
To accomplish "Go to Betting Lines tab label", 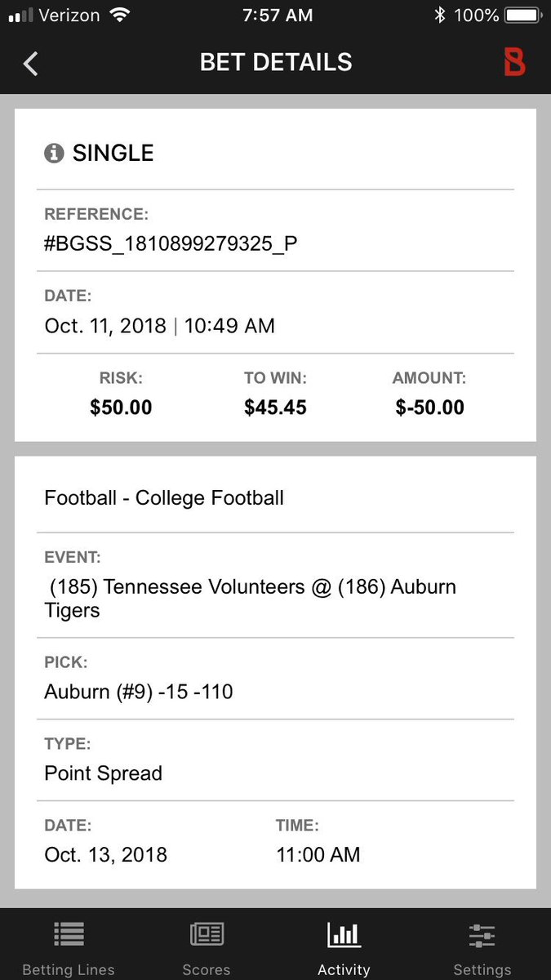I will 69,969.
